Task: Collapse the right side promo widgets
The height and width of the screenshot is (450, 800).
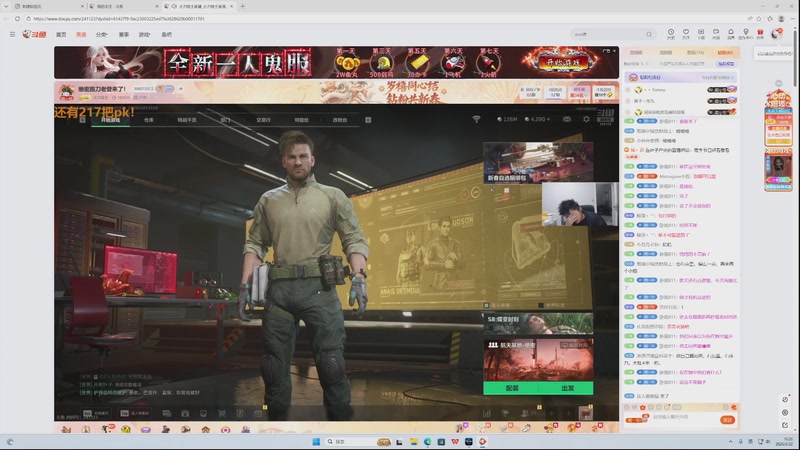Action: click(x=779, y=83)
